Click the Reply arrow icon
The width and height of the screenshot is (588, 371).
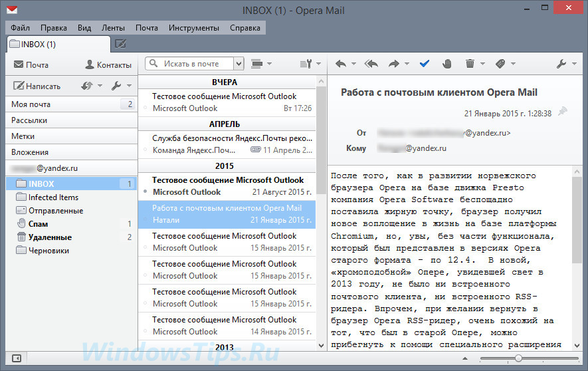(340, 64)
